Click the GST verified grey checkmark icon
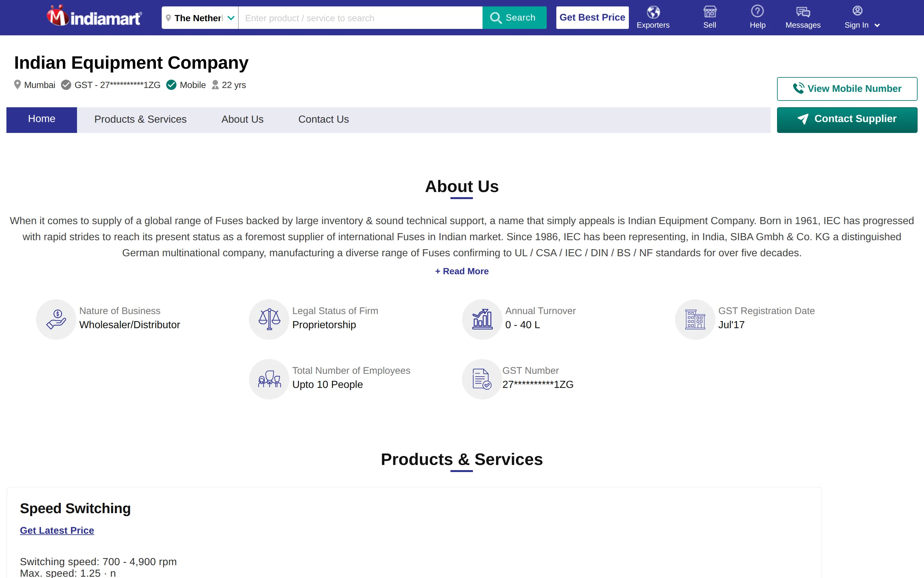The image size is (924, 578). [x=66, y=85]
